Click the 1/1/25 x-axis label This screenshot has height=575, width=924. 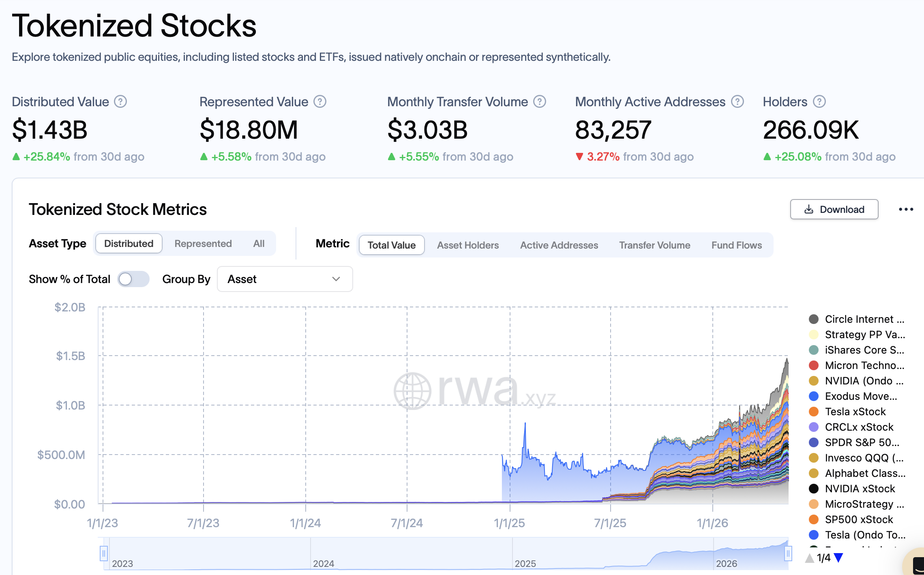coord(509,523)
